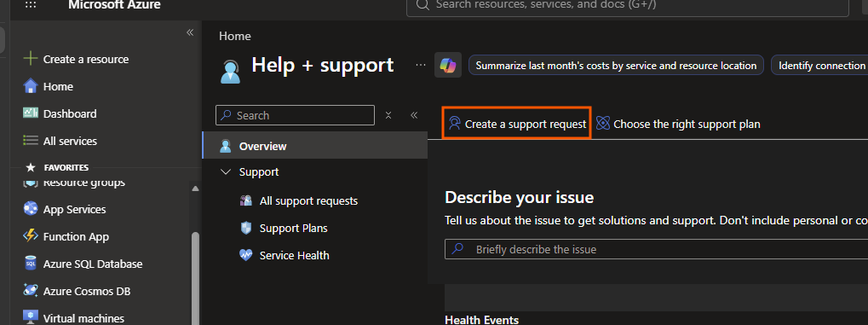Open the Azure portal menu grid icon

[31, 5]
